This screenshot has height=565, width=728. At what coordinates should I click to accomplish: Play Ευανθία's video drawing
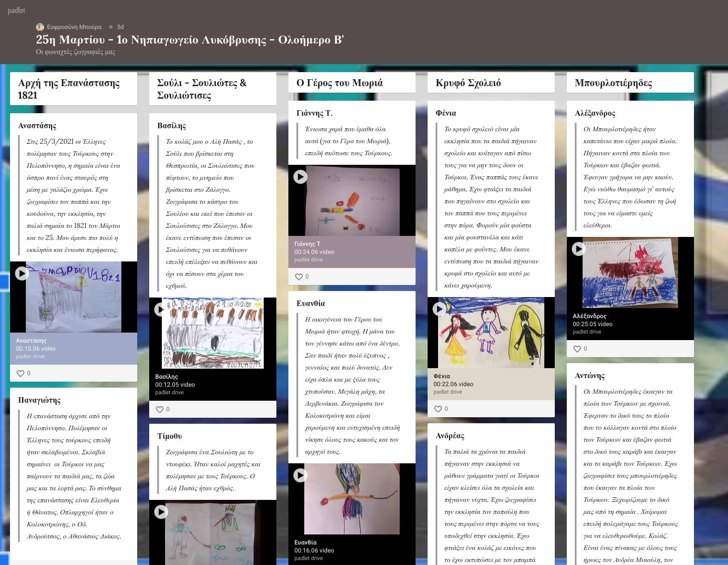300,475
